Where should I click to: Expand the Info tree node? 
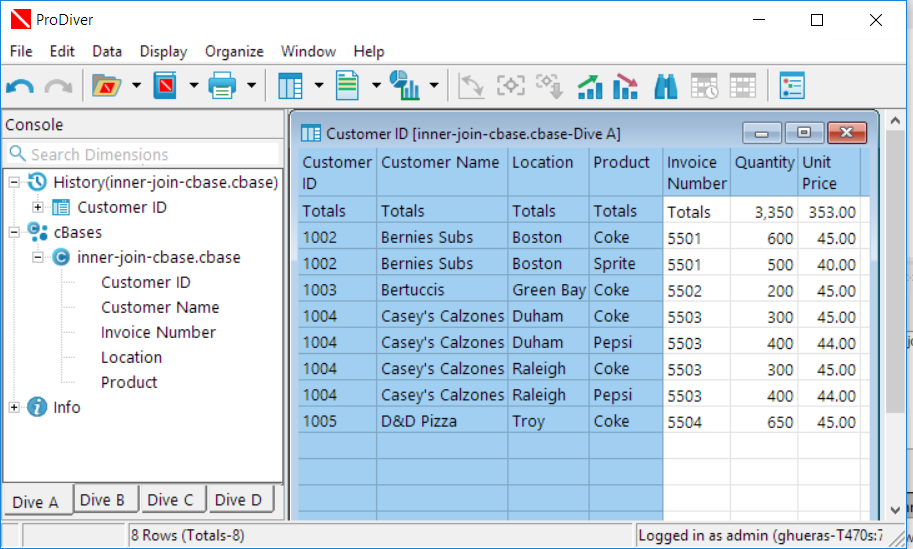tap(15, 408)
